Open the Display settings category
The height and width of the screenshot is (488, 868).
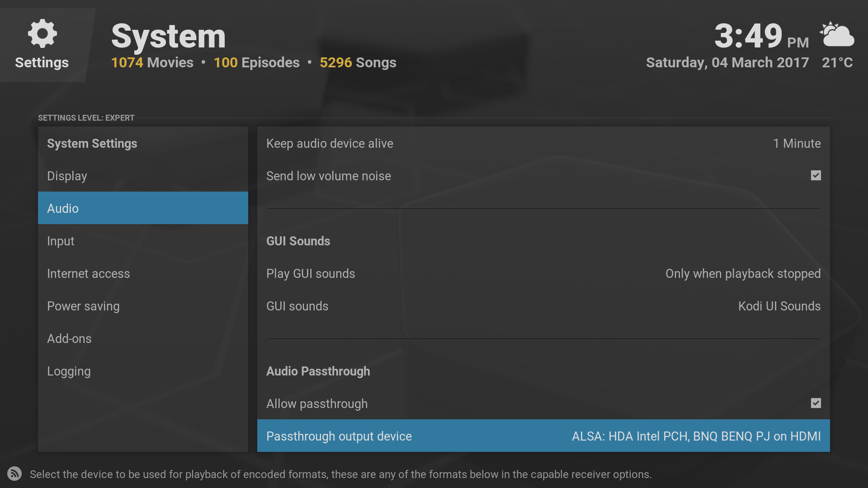[67, 176]
